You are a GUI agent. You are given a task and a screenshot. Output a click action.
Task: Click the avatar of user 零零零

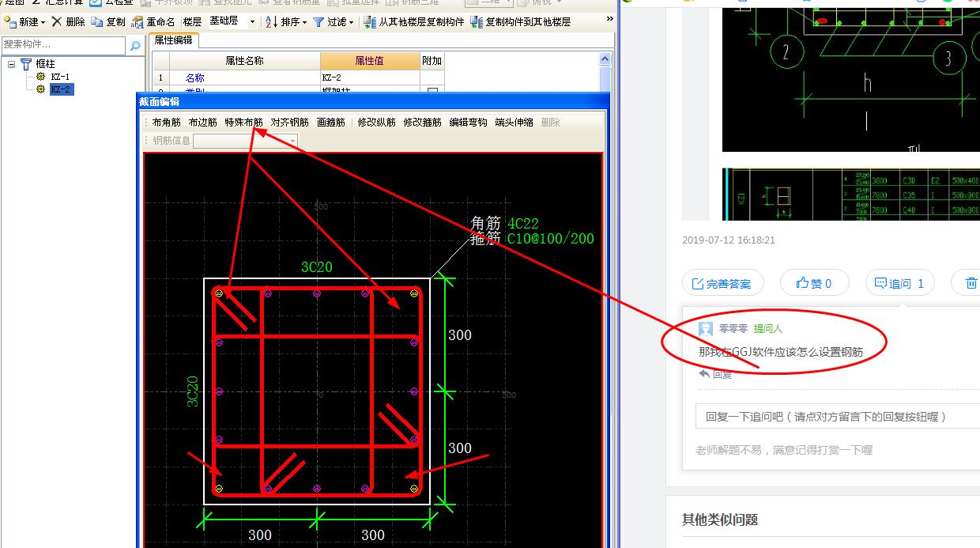tap(706, 328)
